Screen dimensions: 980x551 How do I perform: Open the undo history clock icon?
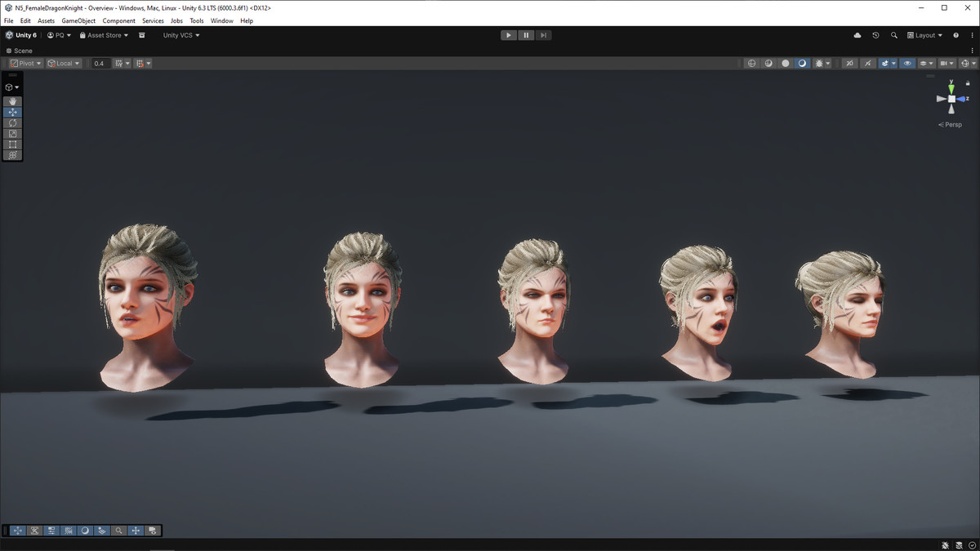click(875, 35)
